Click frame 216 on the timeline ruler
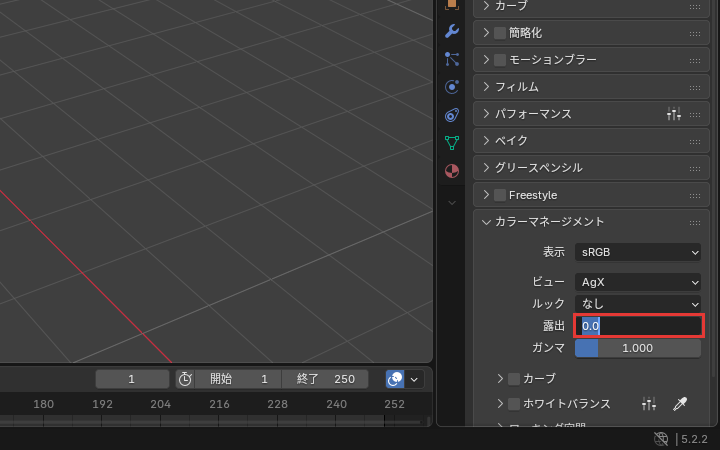 pos(219,404)
